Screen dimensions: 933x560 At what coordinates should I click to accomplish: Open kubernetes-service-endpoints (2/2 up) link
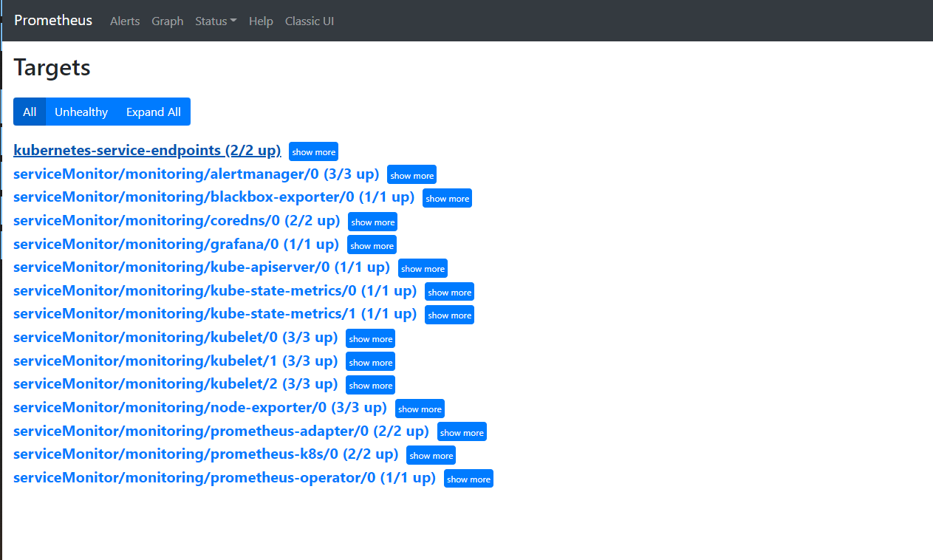click(147, 151)
